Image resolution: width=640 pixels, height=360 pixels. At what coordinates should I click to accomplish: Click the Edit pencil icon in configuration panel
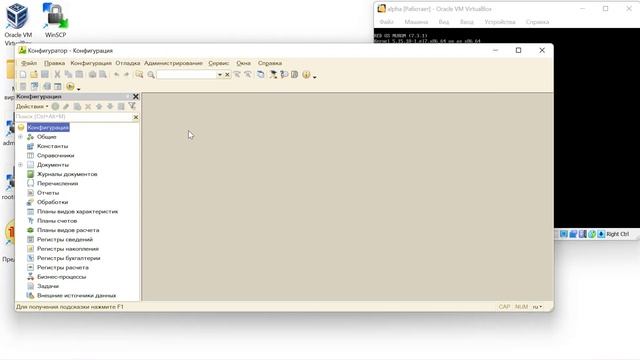66,106
